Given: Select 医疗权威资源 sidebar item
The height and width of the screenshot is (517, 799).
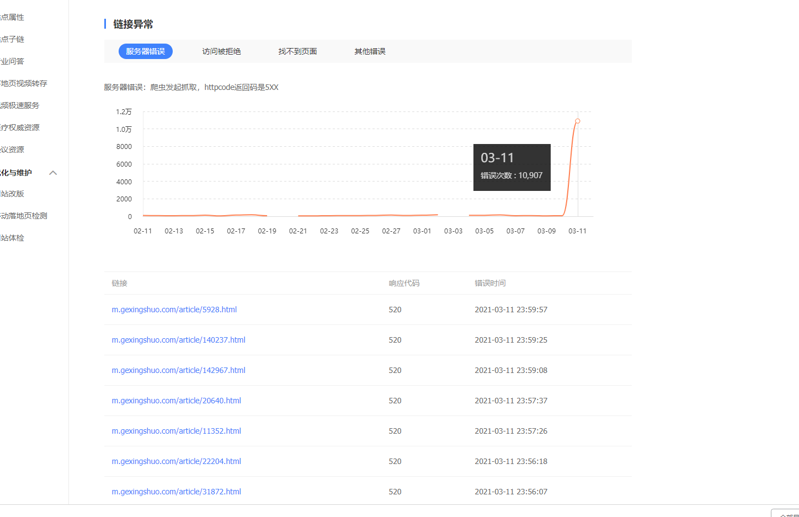Looking at the screenshot, I should (x=20, y=128).
